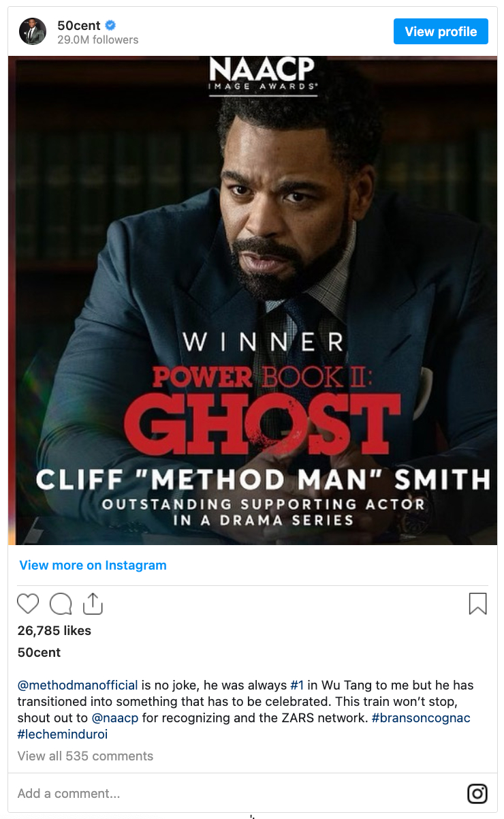This screenshot has width=504, height=819.
Task: Open the #bransoncognac hashtag
Action: (x=421, y=718)
